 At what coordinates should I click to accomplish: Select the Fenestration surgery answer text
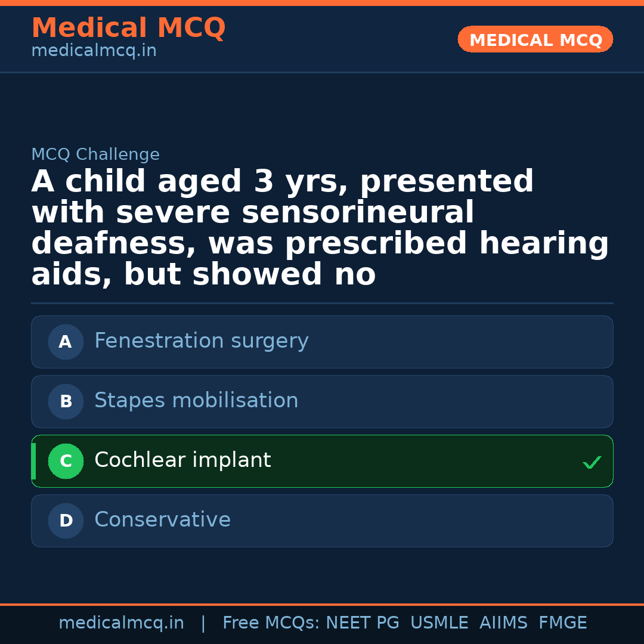201,341
